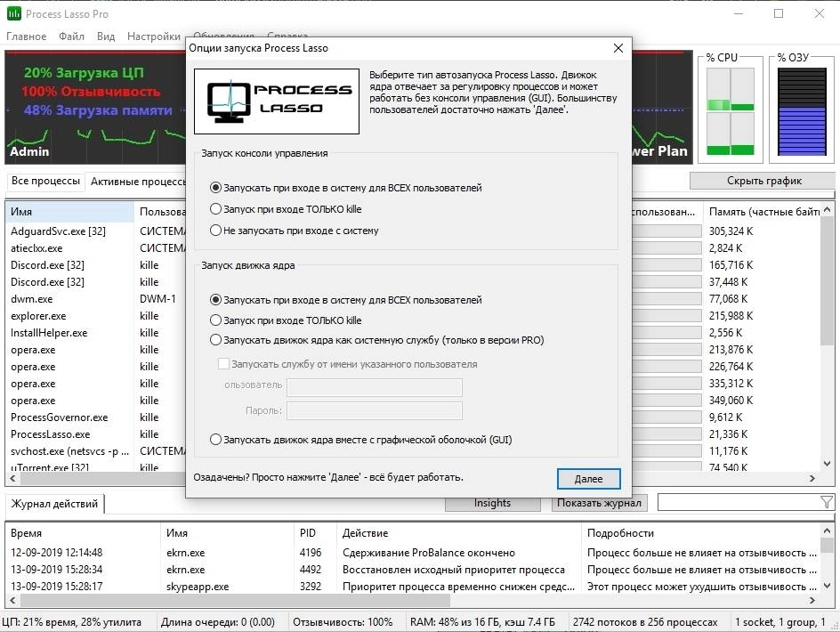Sort the action log by the 'Время' column

tap(83, 533)
